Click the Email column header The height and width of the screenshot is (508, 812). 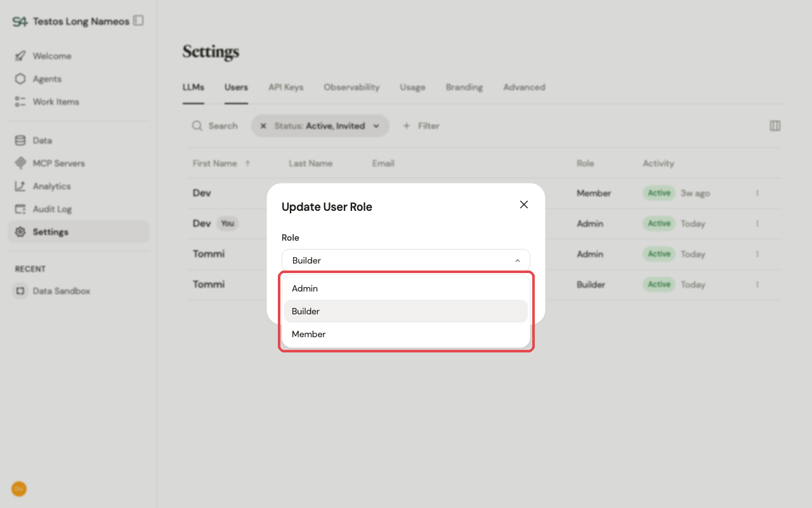coord(383,163)
